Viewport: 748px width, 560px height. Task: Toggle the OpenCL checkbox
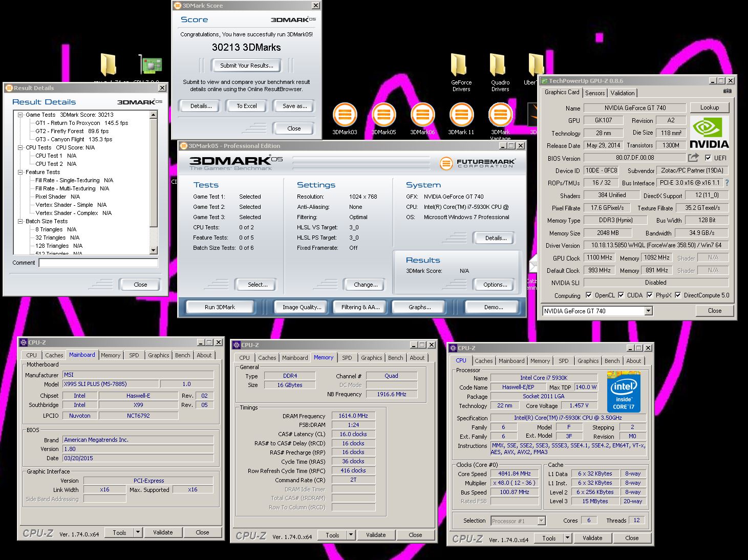coord(589,295)
